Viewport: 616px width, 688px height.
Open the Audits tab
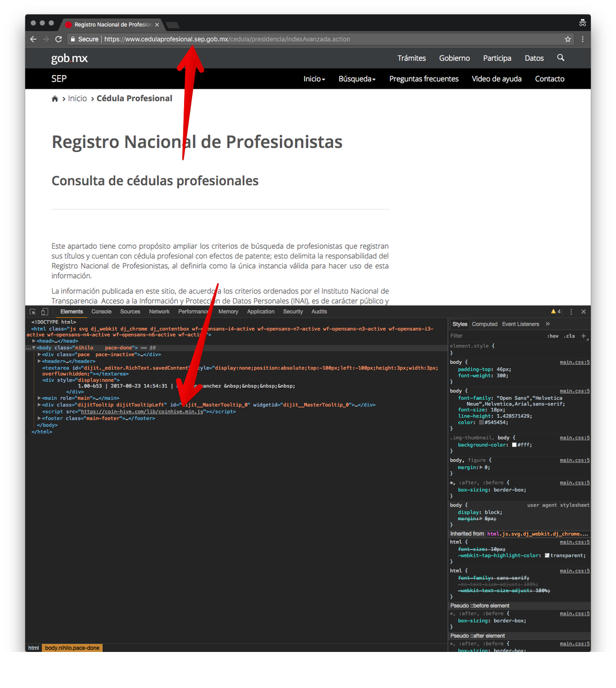(319, 312)
